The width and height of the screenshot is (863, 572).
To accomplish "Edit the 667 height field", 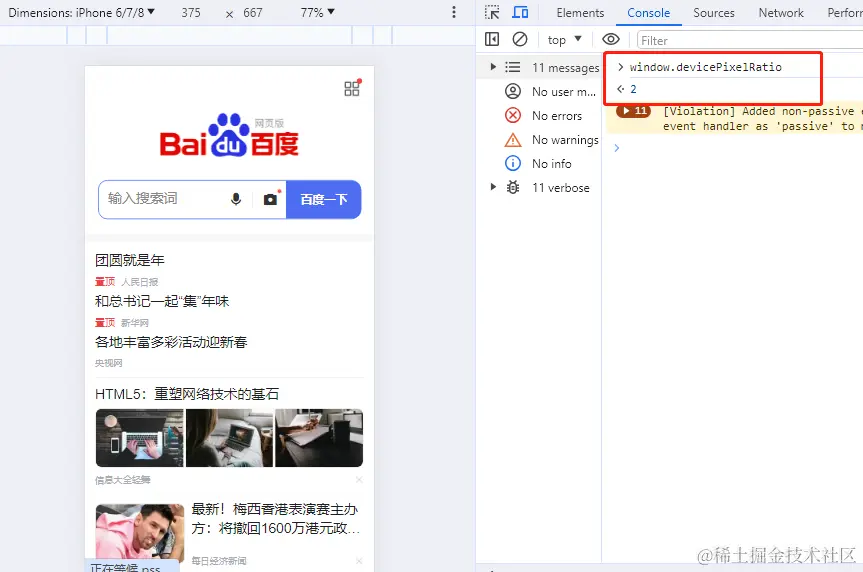I will click(x=253, y=13).
